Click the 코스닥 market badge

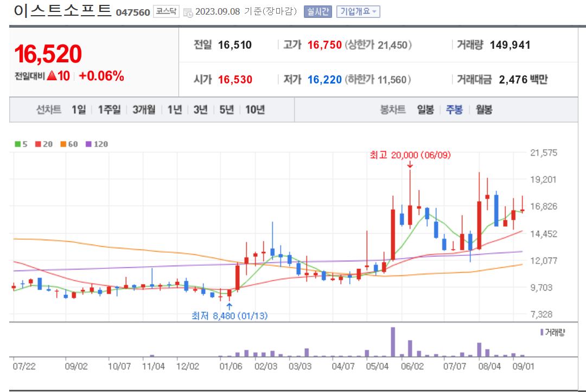(166, 11)
